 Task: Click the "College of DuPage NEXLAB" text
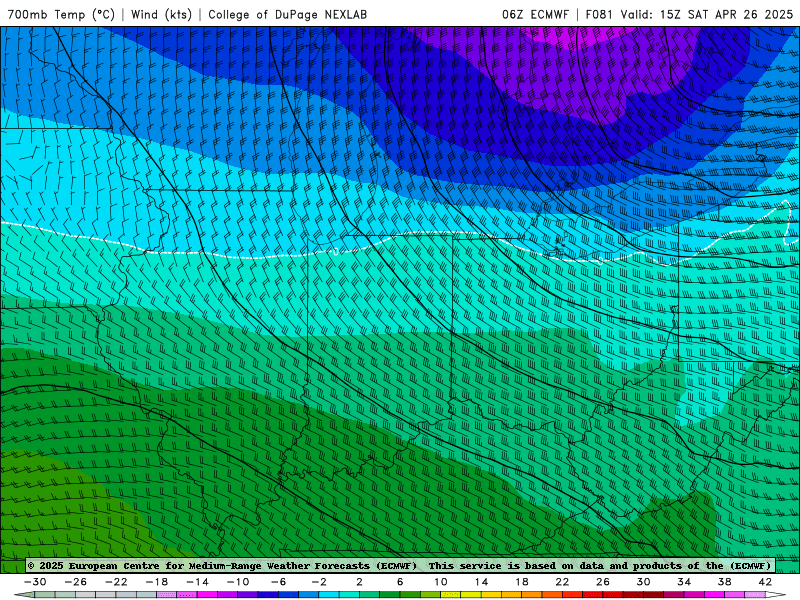pos(287,14)
